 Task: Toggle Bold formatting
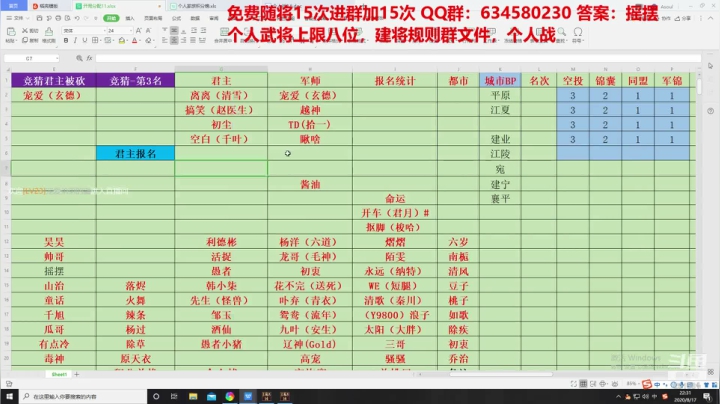pos(66,40)
